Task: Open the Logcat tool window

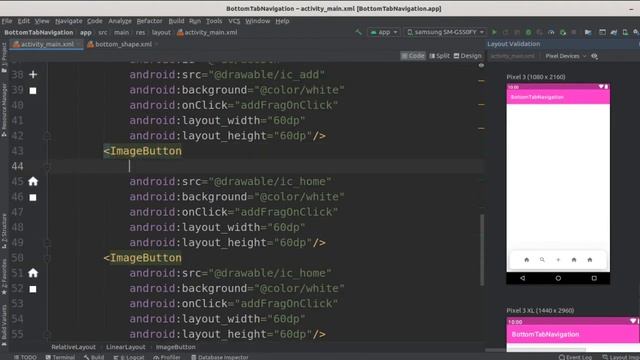Action: (x=129, y=357)
